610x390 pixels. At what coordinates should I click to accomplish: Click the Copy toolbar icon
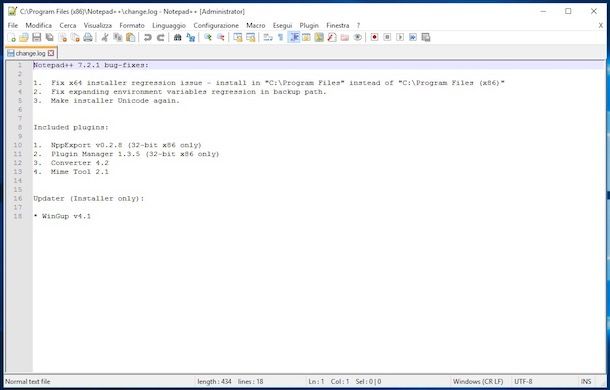click(x=117, y=37)
